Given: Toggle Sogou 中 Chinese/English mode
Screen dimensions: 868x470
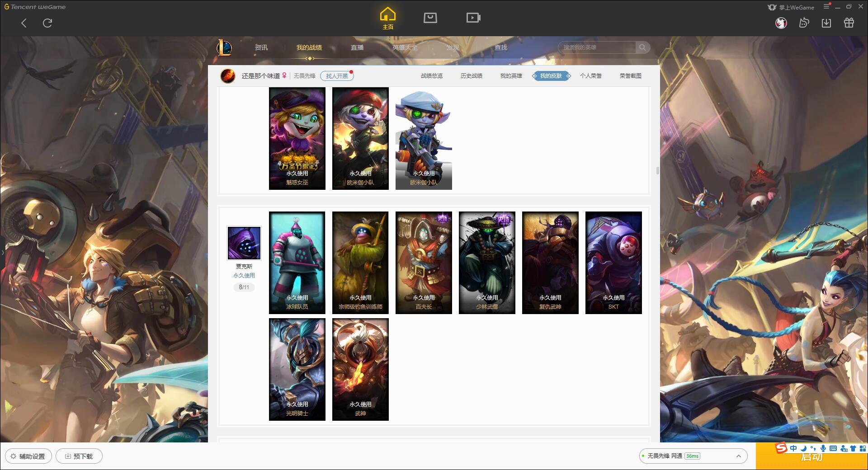Looking at the screenshot, I should tap(793, 448).
